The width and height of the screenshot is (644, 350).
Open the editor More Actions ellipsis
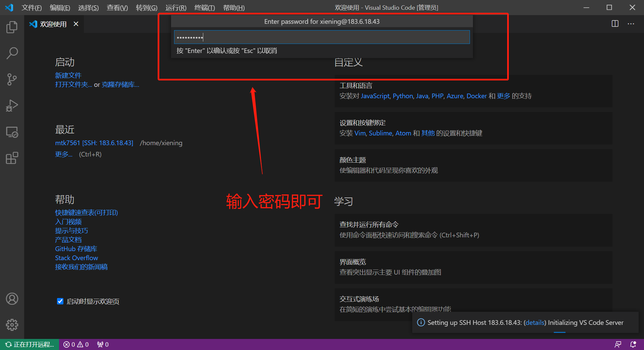point(631,24)
